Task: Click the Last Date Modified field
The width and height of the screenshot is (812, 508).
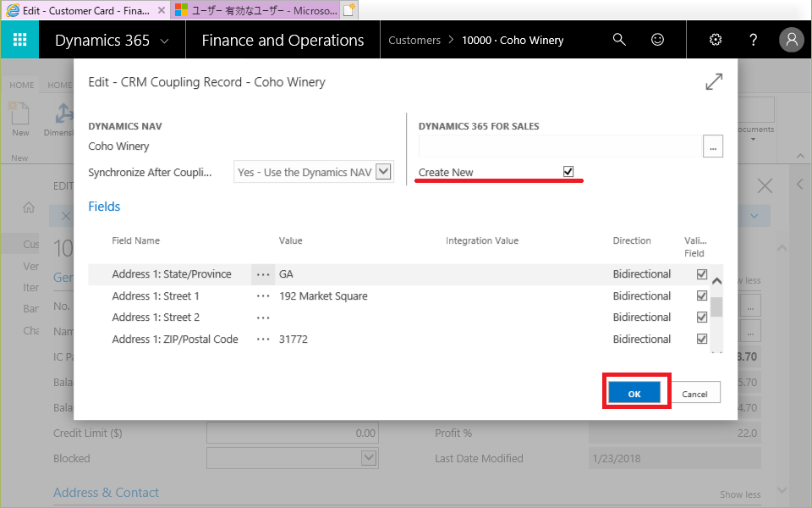Action: 675,458
